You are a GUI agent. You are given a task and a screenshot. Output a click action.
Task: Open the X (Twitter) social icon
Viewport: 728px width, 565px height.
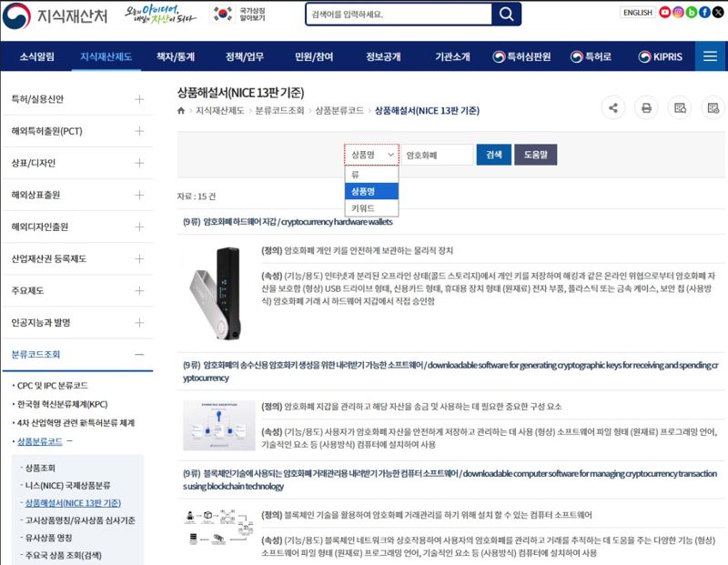click(x=717, y=12)
